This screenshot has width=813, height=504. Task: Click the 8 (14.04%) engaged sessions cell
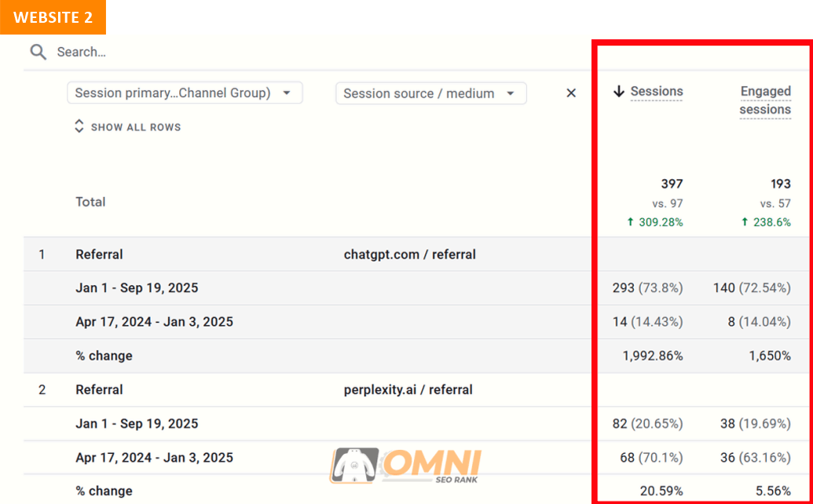pos(759,322)
